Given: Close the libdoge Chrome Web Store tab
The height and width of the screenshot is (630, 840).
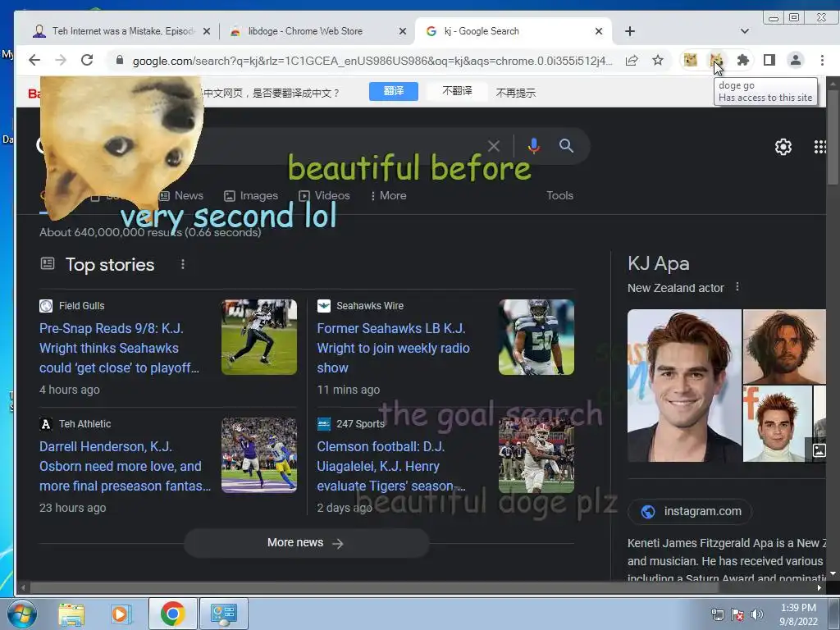Looking at the screenshot, I should pos(403,31).
